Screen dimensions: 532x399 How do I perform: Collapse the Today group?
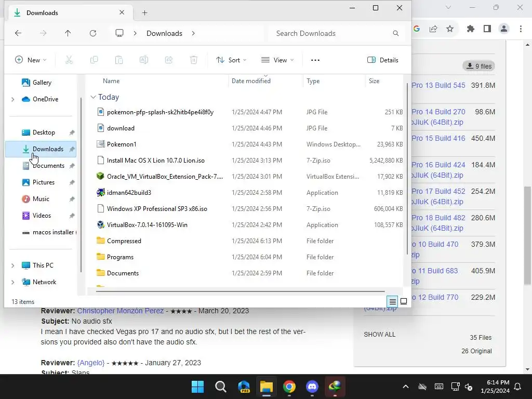pyautogui.click(x=93, y=97)
